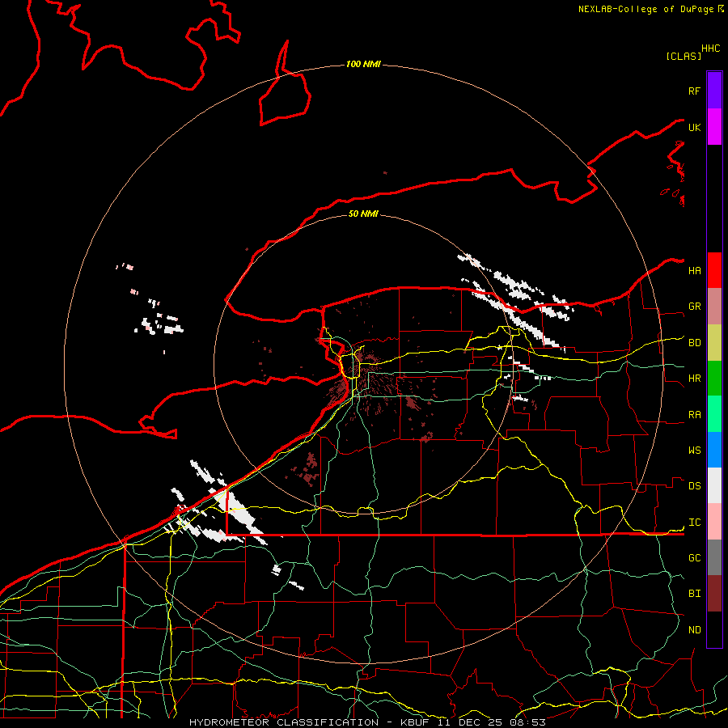Click the 'HYDROMETEOR CLASSIFICATION' title text
Image resolution: width=728 pixels, height=728 pixels.
tap(284, 722)
